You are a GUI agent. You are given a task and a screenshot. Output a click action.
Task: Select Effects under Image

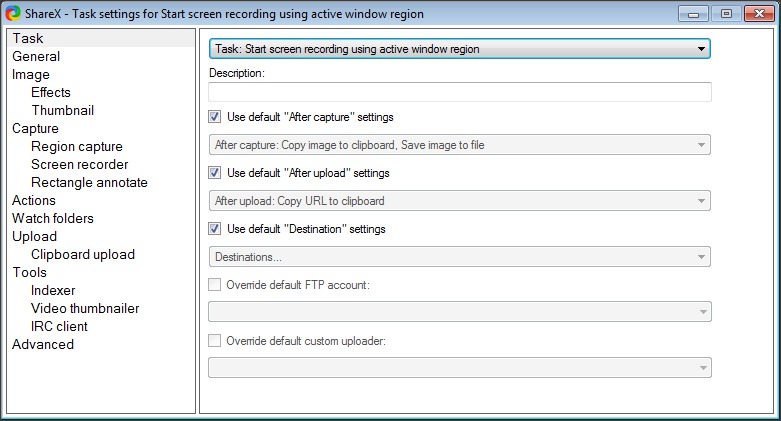[51, 93]
